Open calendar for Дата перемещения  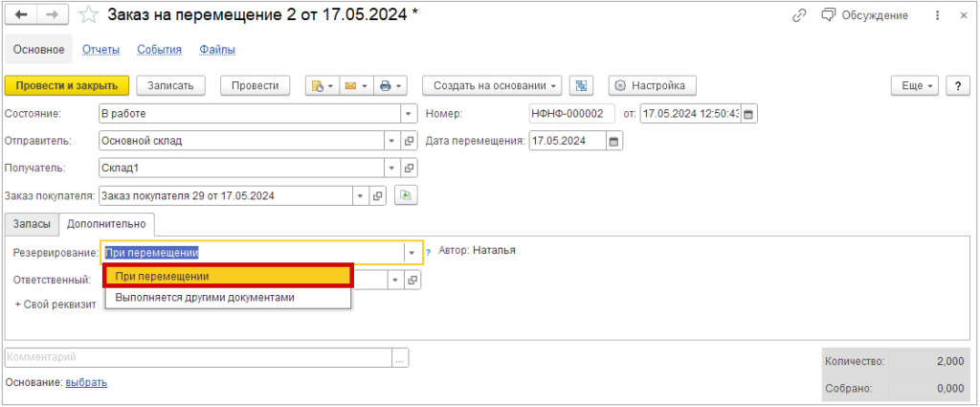point(614,141)
